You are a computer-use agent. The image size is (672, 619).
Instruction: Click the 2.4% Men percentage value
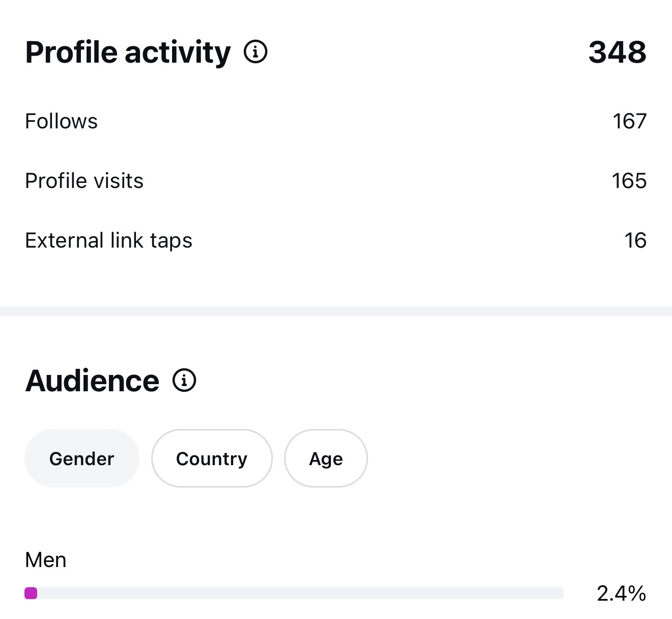621,594
